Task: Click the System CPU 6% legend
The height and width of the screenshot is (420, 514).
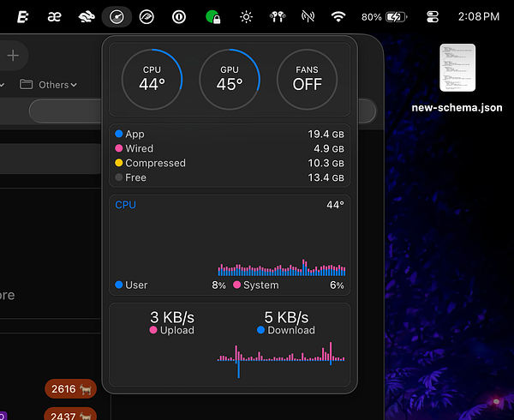Action: [x=289, y=285]
